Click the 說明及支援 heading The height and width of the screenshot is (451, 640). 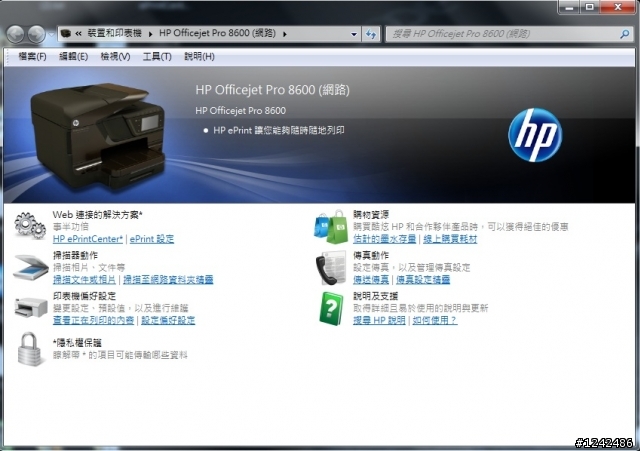(x=376, y=296)
